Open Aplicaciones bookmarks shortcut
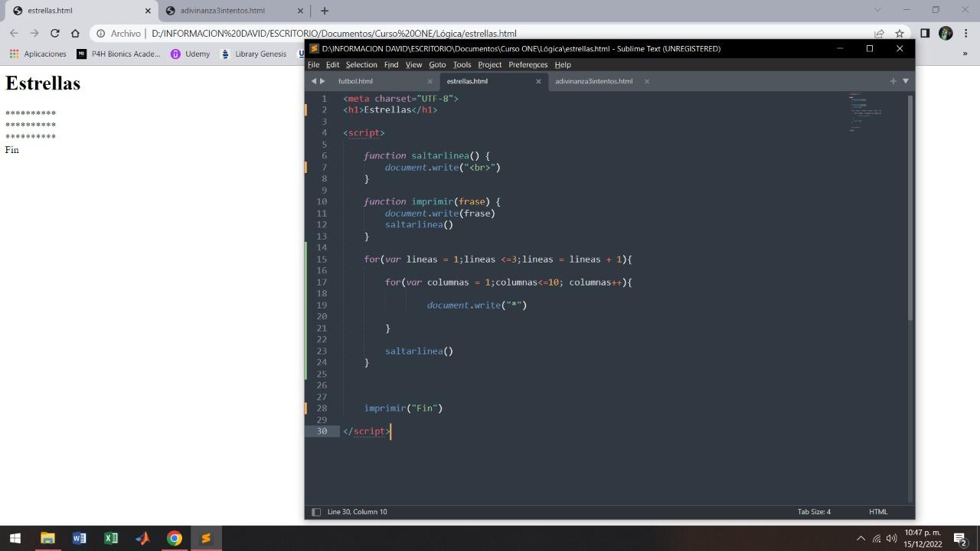 coord(38,54)
